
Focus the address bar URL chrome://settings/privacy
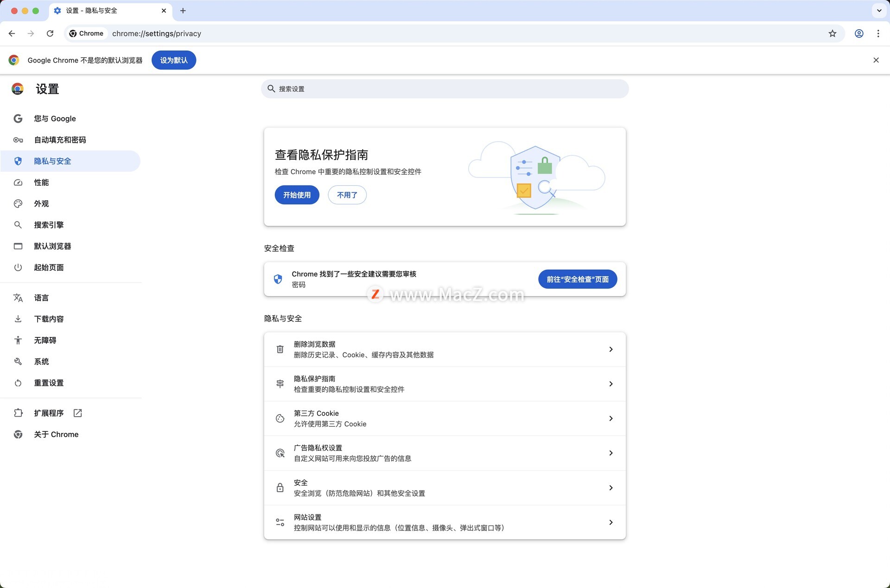pyautogui.click(x=157, y=33)
